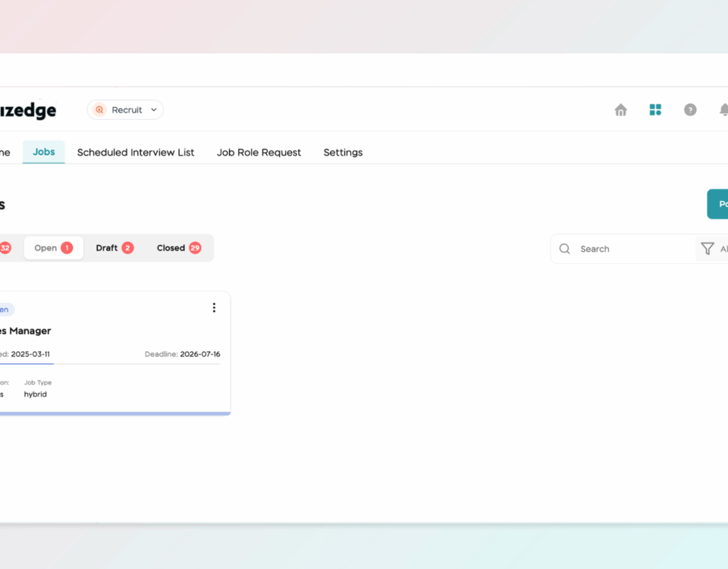This screenshot has width=728, height=569.
Task: Open the Settings tab
Action: tap(343, 152)
